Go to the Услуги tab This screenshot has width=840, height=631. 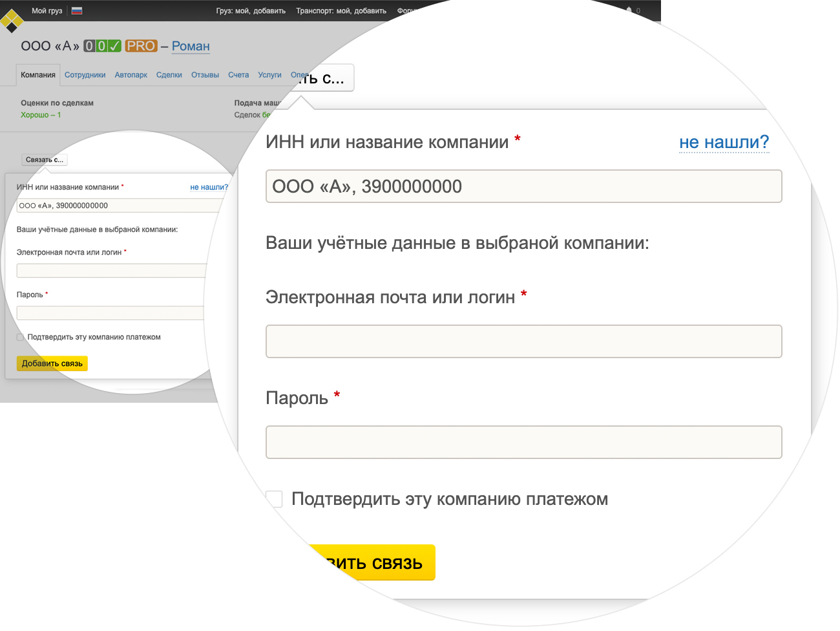point(269,75)
